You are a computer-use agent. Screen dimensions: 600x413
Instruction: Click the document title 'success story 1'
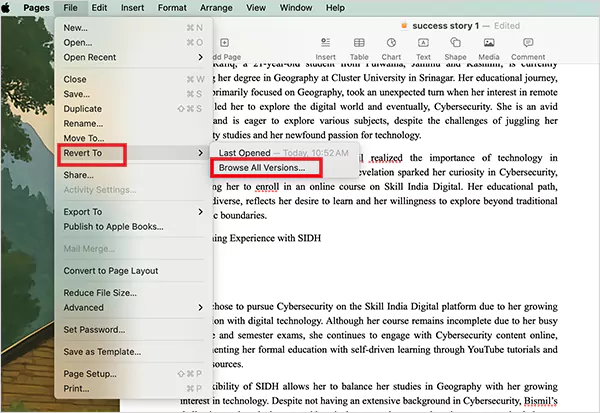click(x=445, y=26)
